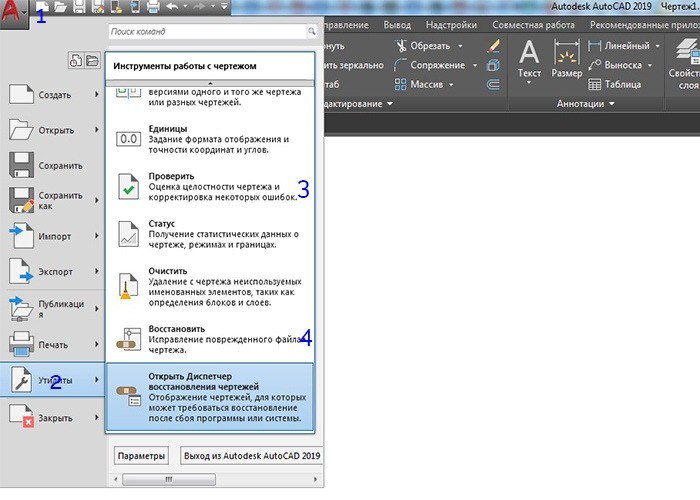Click Выход из Autodesk AutoCAD 2019 button

click(x=252, y=456)
